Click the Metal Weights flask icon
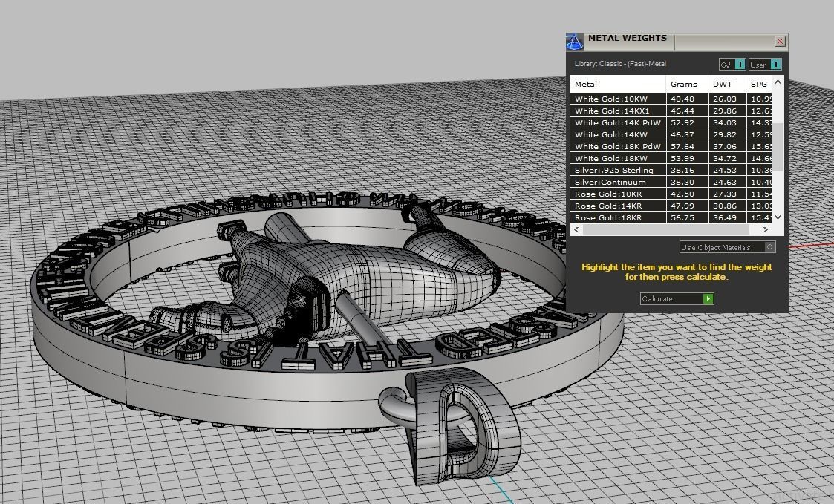 coord(574,42)
